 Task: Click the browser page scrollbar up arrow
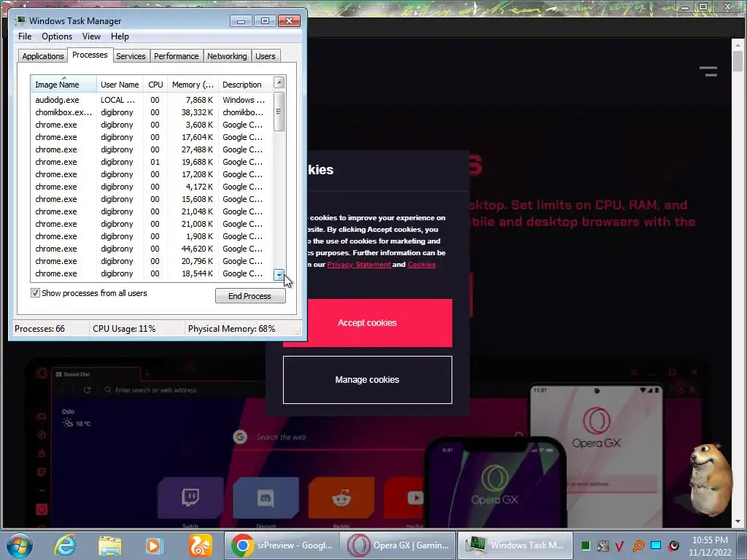point(738,44)
